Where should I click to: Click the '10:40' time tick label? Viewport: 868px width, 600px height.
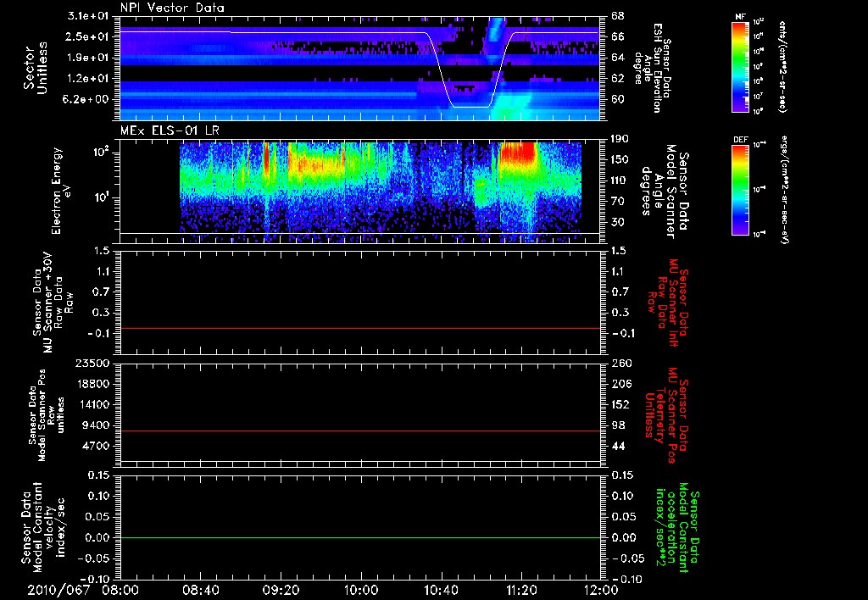441,590
